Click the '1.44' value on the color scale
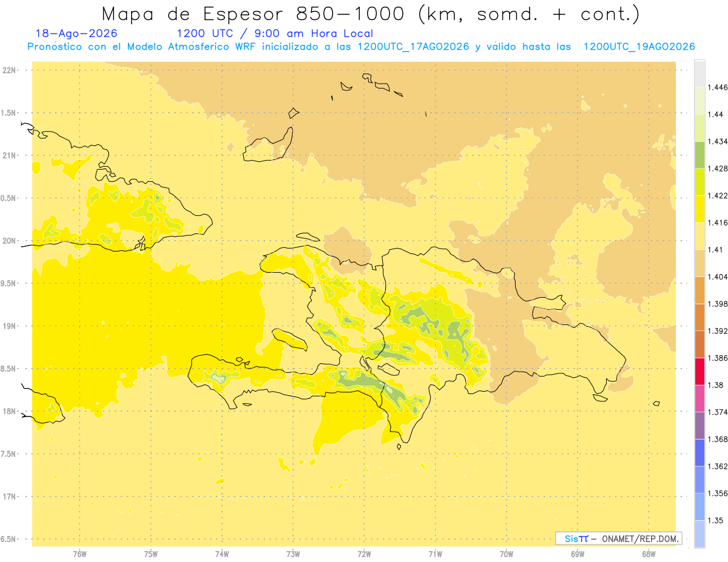Image resolution: width=728 pixels, height=562 pixels. click(716, 115)
